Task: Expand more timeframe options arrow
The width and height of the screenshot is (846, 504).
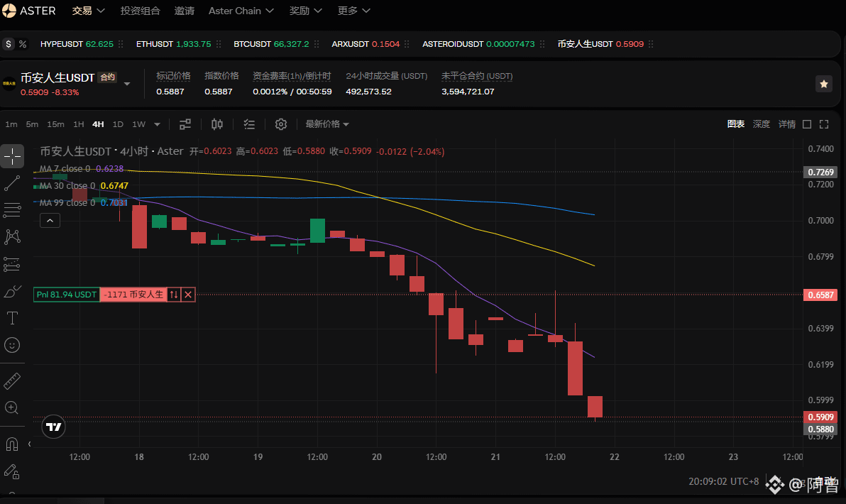Action: pos(157,124)
